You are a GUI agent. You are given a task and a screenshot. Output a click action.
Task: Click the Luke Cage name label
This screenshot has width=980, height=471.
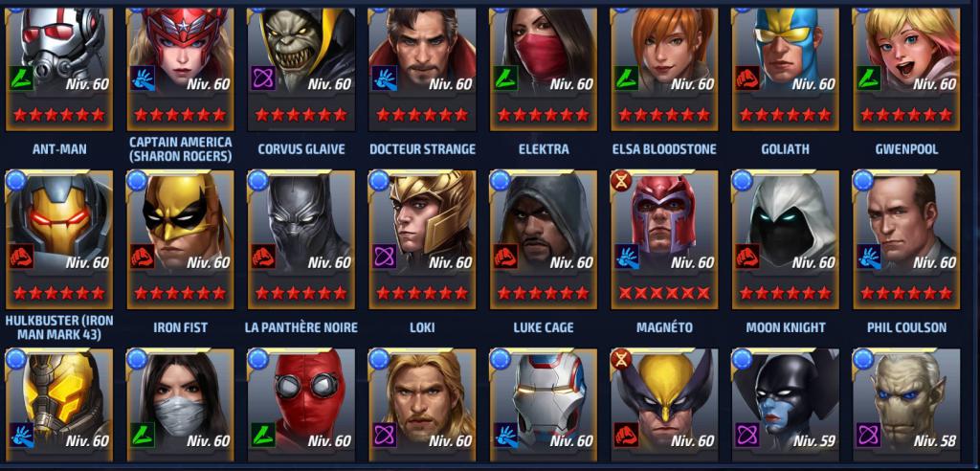click(544, 327)
